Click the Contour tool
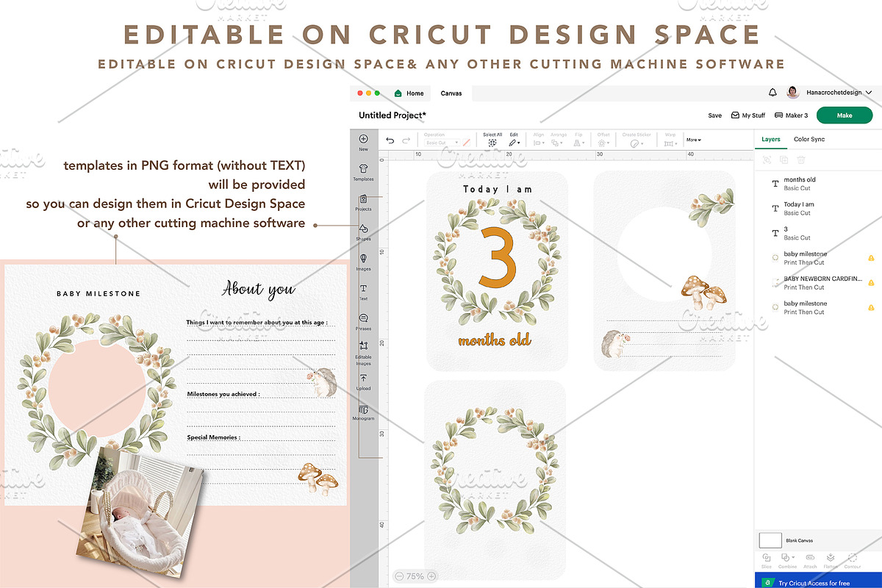882x588 pixels. pos(853,561)
